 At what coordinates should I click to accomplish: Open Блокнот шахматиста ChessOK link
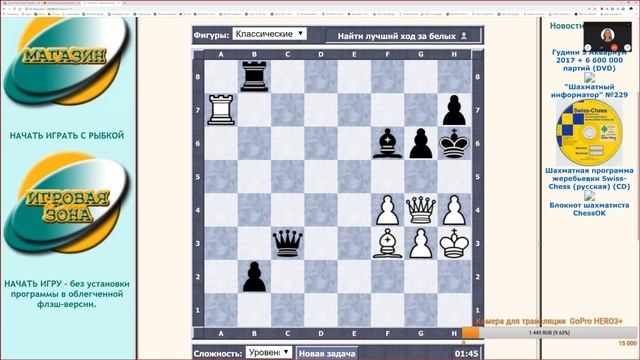point(589,209)
